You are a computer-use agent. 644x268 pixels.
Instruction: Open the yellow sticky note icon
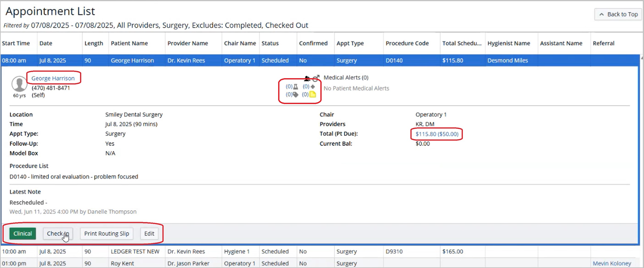pyautogui.click(x=313, y=94)
